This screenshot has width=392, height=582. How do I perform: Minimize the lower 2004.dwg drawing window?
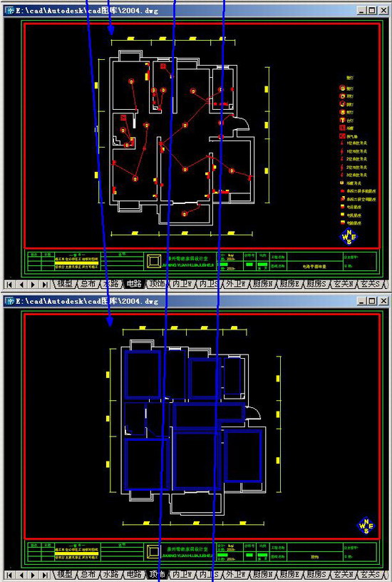[x=362, y=301]
